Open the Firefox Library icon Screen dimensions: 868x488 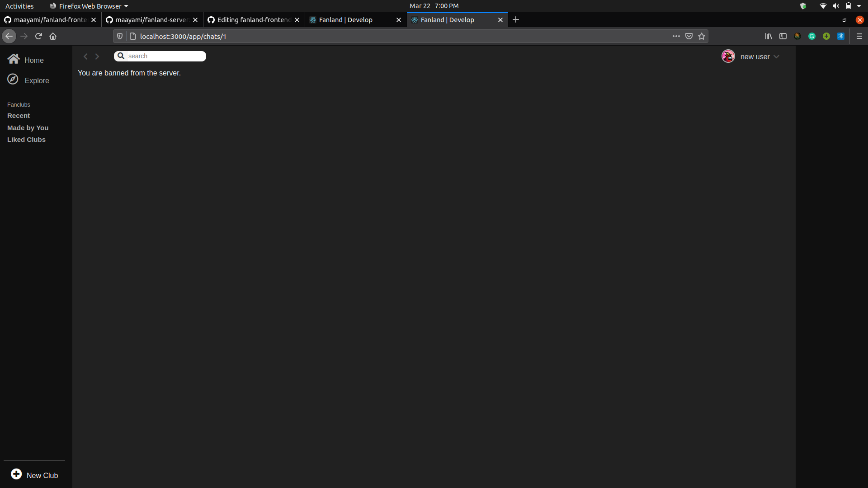click(769, 36)
